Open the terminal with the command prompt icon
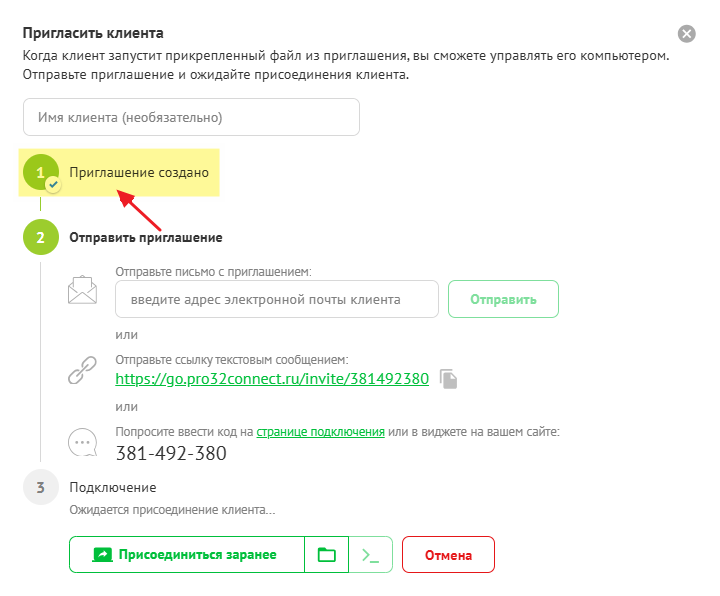The image size is (720, 596). coord(370,555)
